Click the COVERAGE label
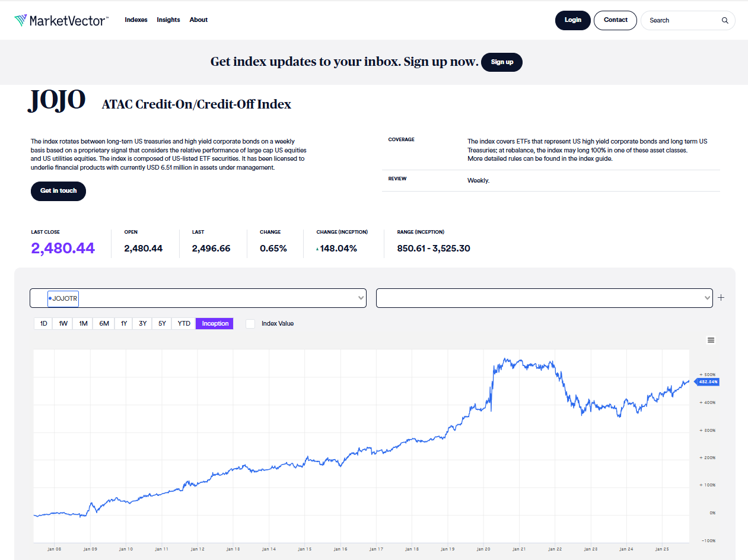 [x=402, y=140]
